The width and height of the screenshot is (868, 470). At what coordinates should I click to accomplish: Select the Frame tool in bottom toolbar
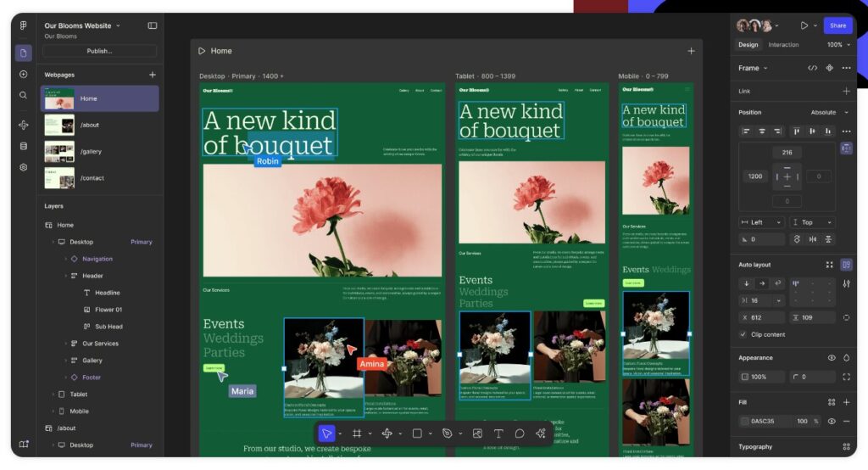coord(357,434)
